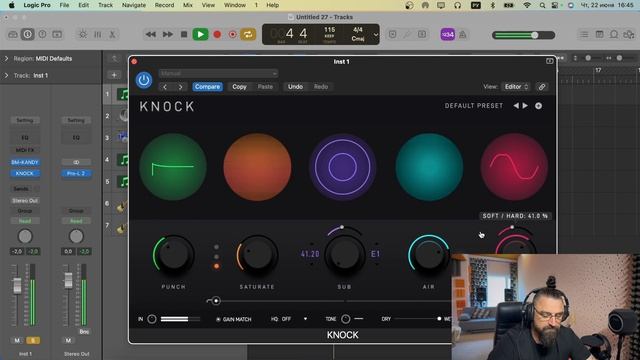Click the KNOCK insert slot in channel strip

point(25,173)
